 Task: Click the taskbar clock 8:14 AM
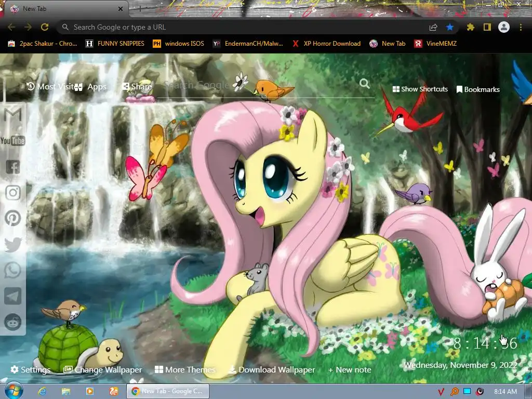pos(505,392)
